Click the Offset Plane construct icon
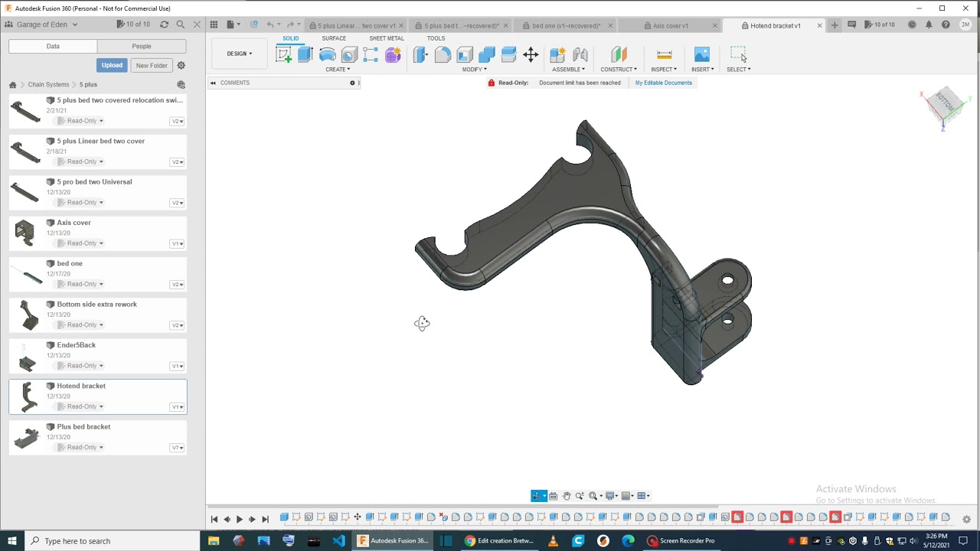Viewport: 980px width, 551px height. pos(619,54)
